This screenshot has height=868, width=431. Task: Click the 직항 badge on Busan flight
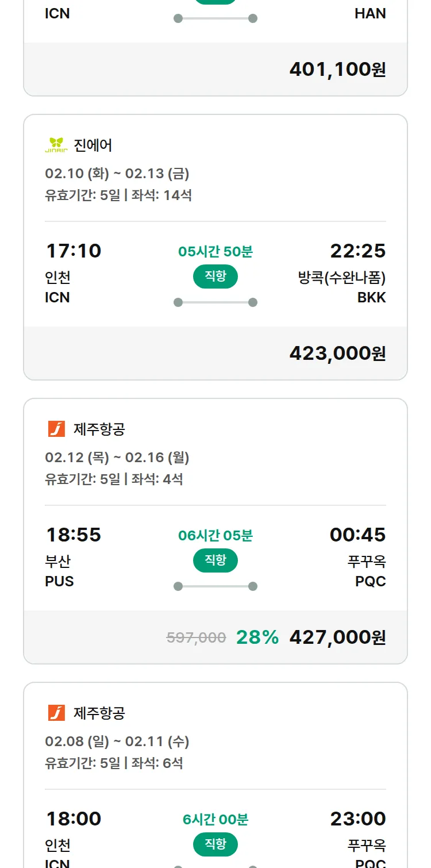pyautogui.click(x=215, y=560)
